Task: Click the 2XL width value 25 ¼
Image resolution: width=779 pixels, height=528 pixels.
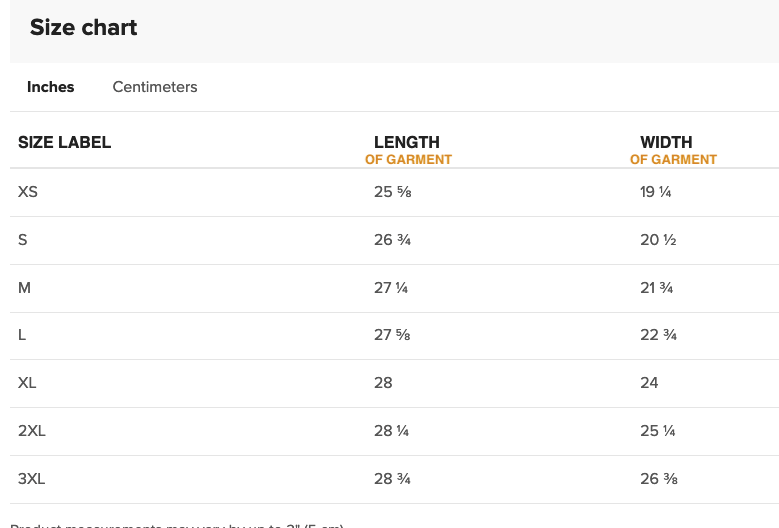Action: pos(657,431)
